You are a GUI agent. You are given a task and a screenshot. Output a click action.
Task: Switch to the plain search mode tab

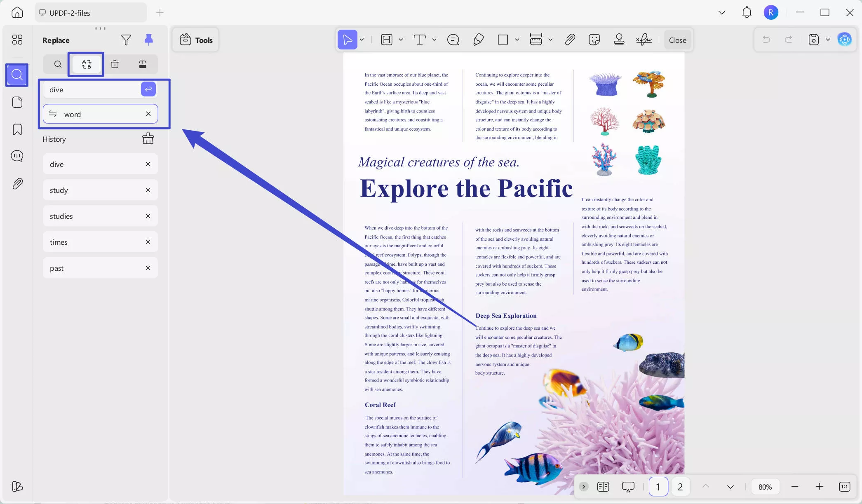point(58,64)
